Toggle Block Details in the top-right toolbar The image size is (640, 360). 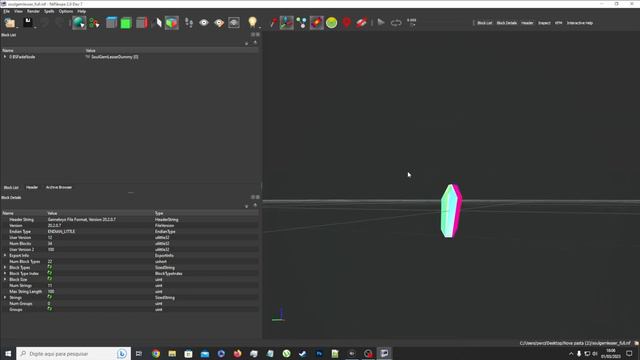click(x=507, y=23)
